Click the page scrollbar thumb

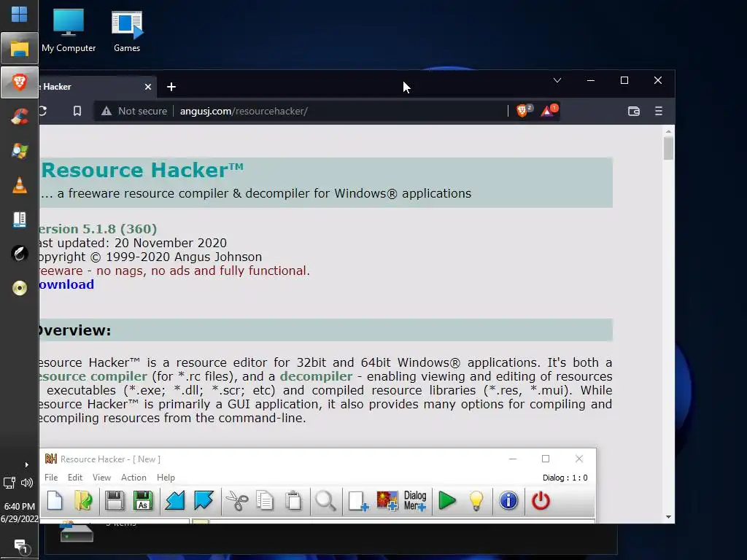point(668,147)
